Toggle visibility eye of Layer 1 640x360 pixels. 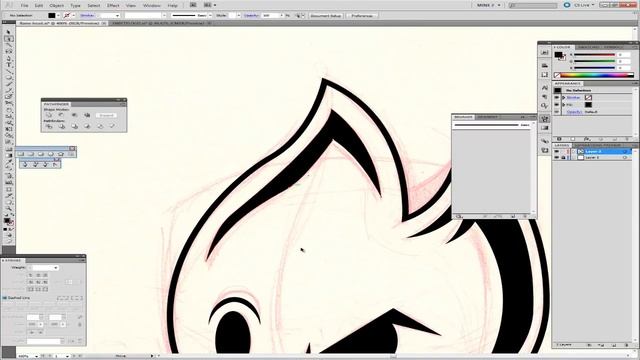pos(556,157)
